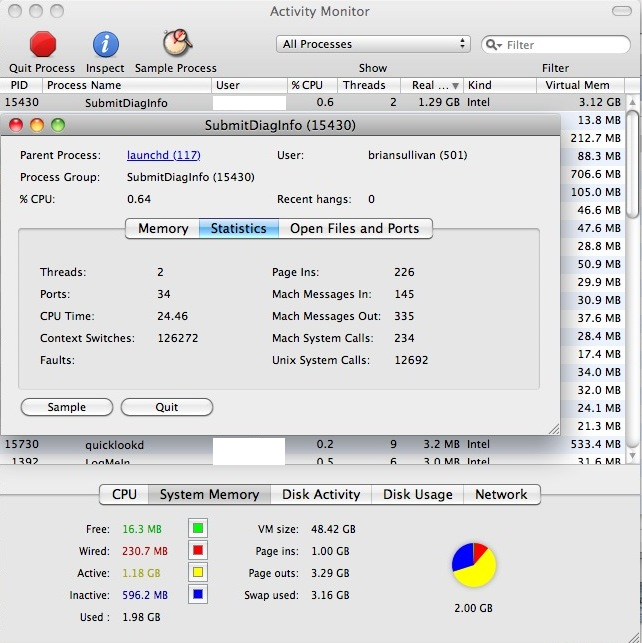Click the Free memory value 16.3 MB
This screenshot has width=642, height=643.
click(142, 529)
